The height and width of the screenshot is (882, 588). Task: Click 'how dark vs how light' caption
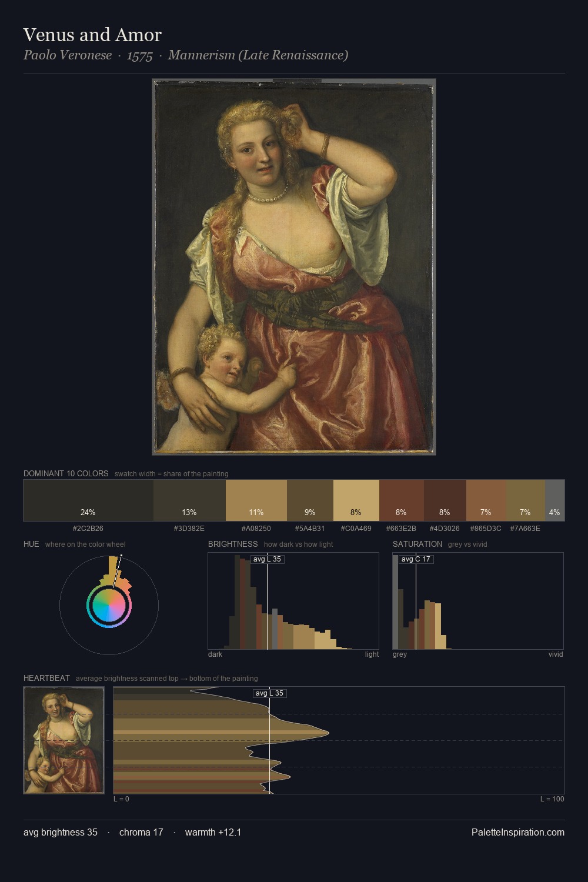click(x=299, y=544)
